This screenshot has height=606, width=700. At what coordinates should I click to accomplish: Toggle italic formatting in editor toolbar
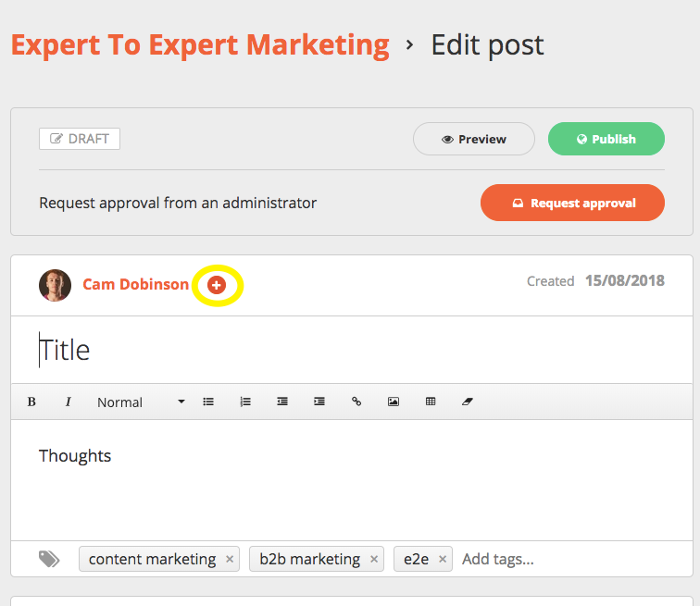pos(68,402)
